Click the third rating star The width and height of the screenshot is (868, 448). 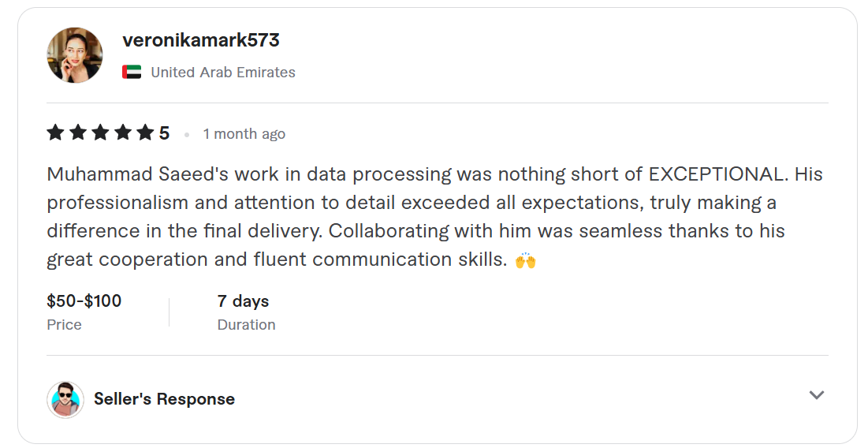100,133
